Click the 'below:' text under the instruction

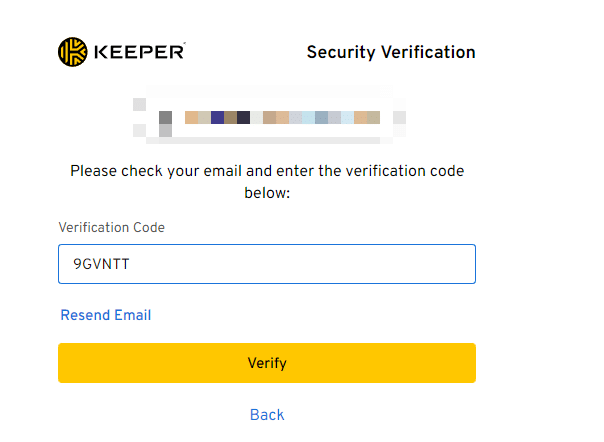tap(267, 192)
